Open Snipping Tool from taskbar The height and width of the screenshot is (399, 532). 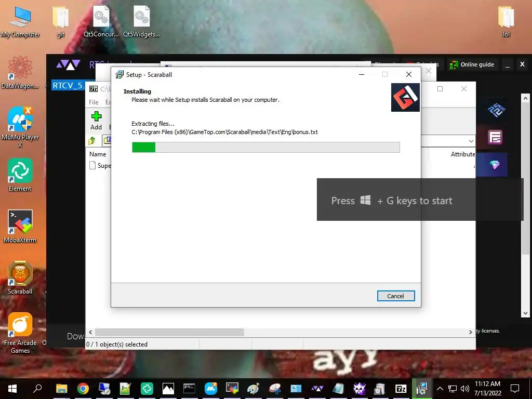[274, 389]
